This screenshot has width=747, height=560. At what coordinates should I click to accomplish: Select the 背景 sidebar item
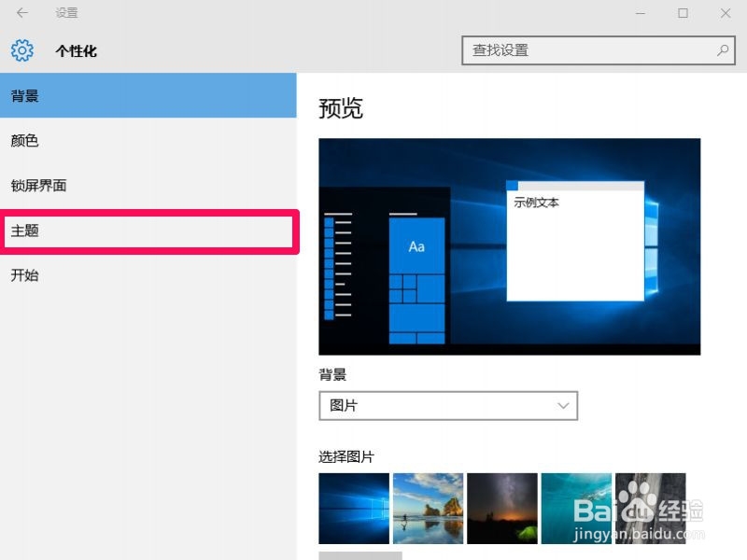148,95
